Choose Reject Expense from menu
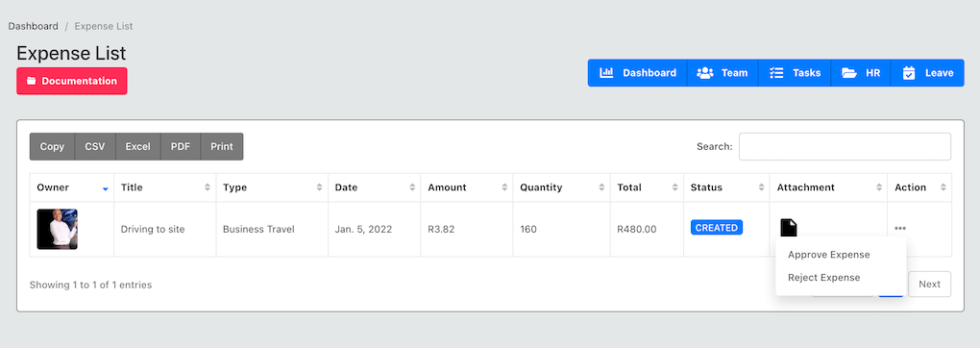 (823, 277)
